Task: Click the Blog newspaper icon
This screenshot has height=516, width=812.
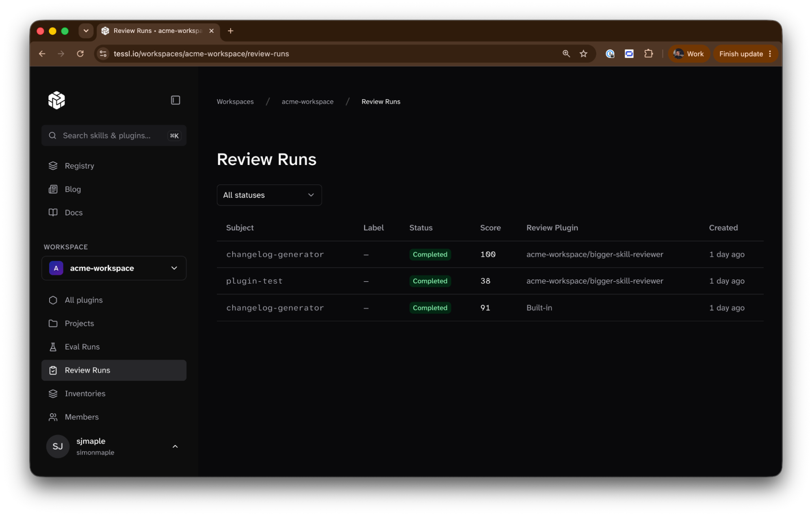Action: click(x=53, y=189)
